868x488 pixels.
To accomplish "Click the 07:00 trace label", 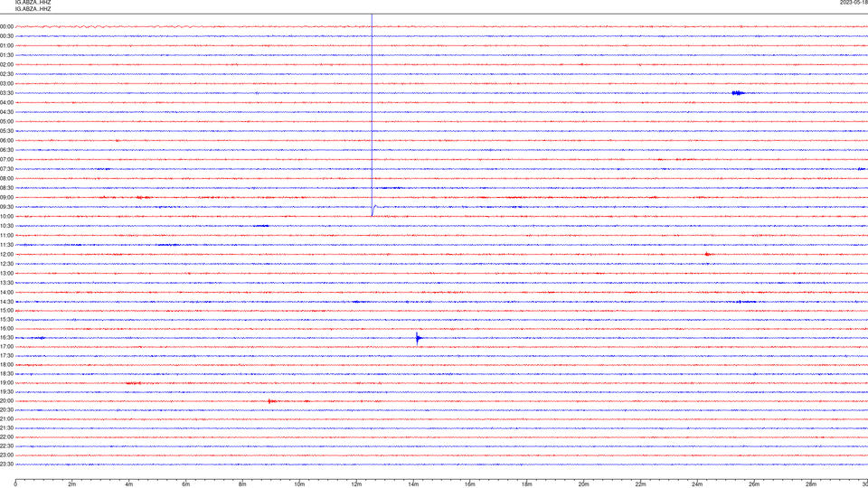I will pos(6,159).
